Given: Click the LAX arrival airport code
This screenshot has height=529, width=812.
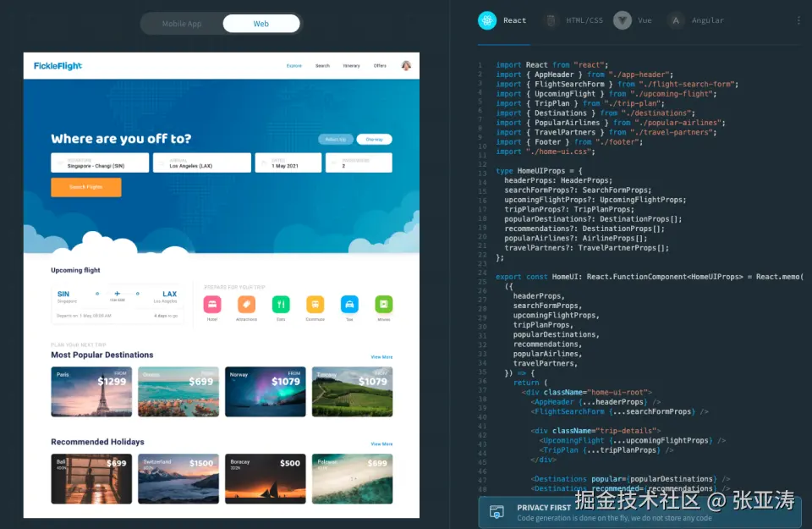Looking at the screenshot, I should coord(170,294).
